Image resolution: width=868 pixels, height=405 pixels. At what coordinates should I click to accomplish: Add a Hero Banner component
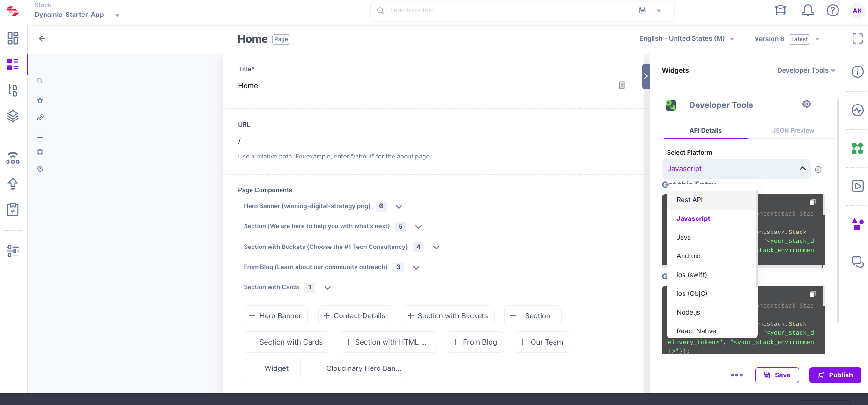275,316
